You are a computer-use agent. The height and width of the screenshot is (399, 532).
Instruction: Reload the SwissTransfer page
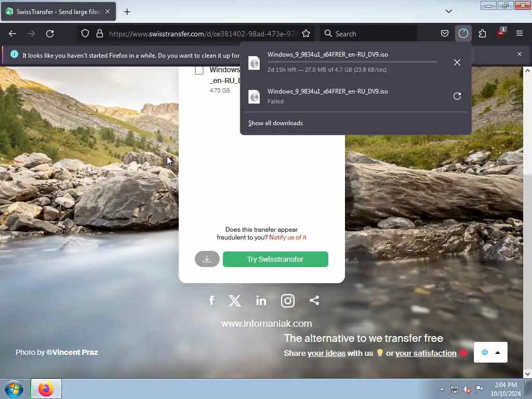pos(50,34)
